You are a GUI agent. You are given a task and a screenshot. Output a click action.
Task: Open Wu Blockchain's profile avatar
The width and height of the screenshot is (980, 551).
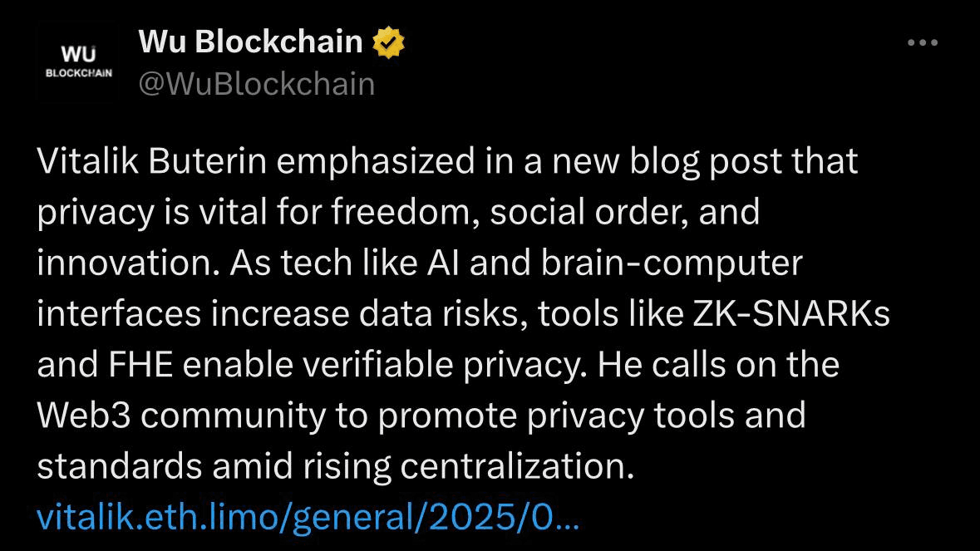(x=78, y=61)
